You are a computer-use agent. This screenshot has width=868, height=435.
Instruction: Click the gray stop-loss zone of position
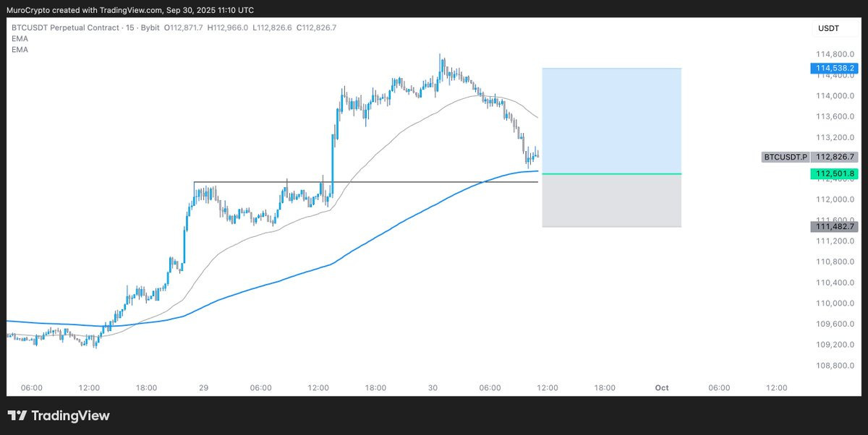click(612, 201)
